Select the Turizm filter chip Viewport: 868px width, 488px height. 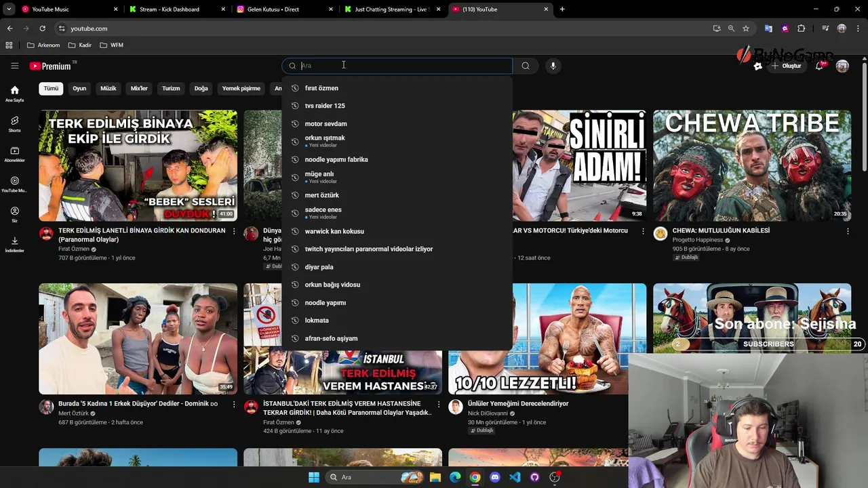point(171,89)
